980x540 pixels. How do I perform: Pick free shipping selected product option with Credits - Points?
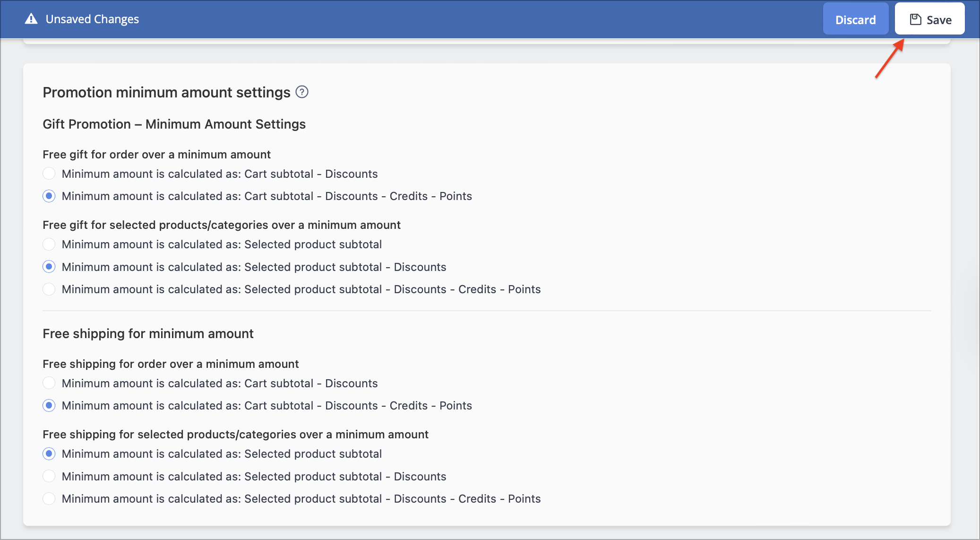pyautogui.click(x=49, y=498)
